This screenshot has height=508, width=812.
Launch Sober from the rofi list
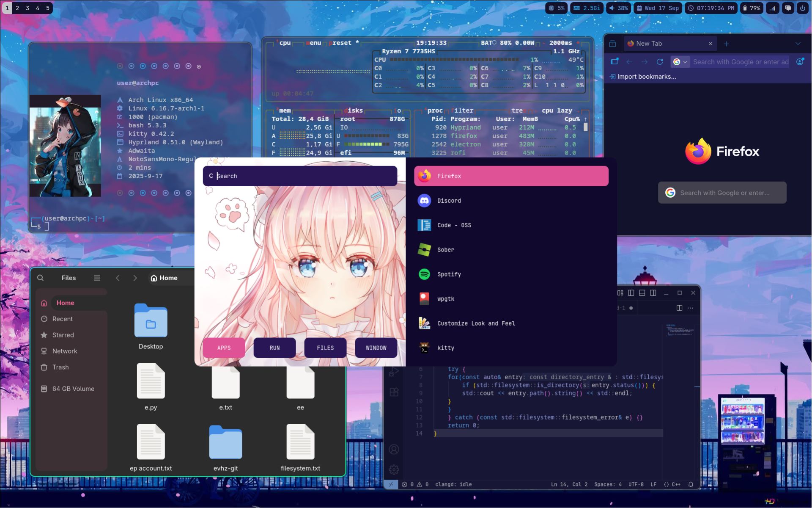point(511,250)
